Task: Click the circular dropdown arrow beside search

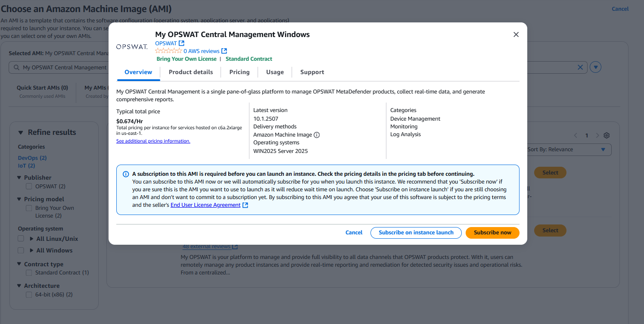Action: (x=596, y=67)
